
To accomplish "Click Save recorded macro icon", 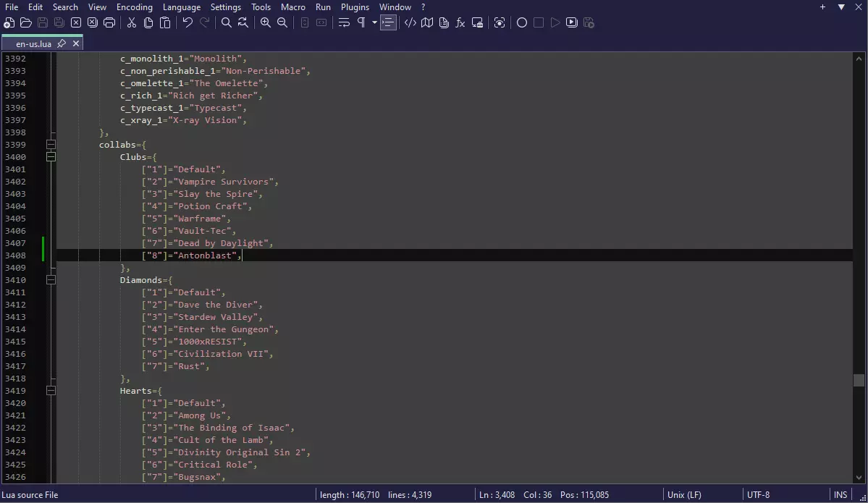I will (589, 22).
